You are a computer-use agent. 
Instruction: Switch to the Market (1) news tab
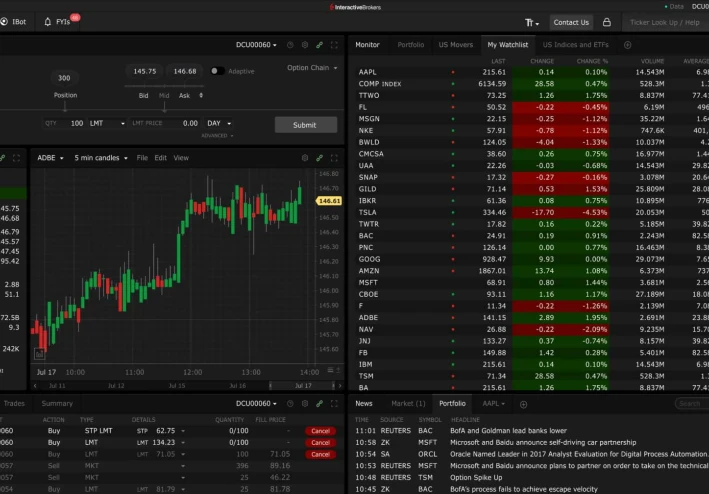[408, 404]
